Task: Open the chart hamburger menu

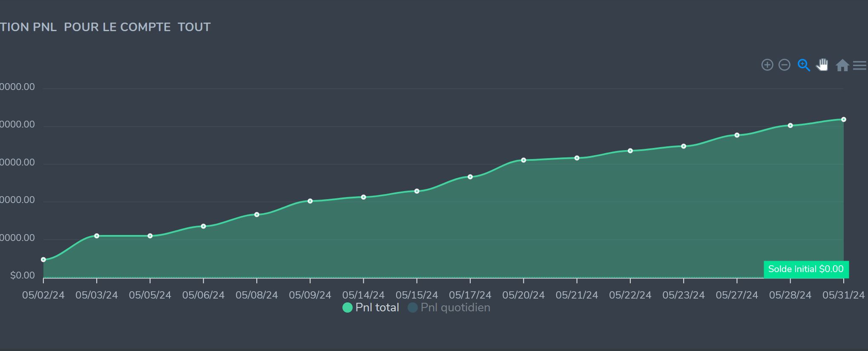Action: [x=859, y=65]
